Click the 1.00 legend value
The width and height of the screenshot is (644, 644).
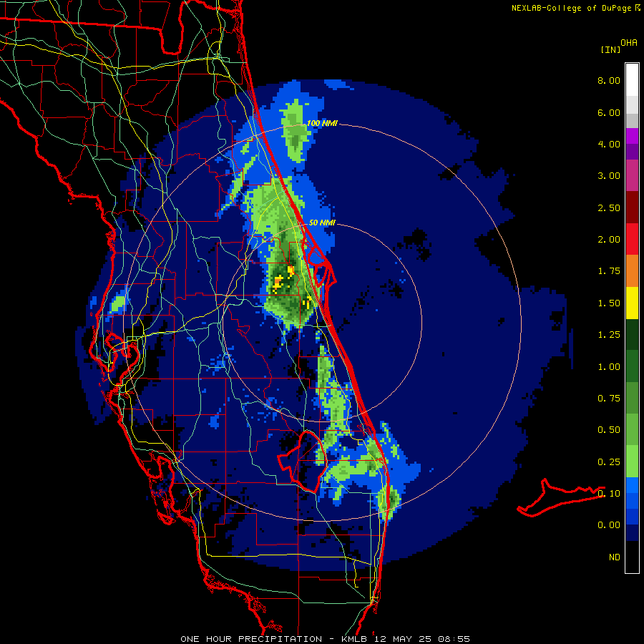tap(609, 367)
